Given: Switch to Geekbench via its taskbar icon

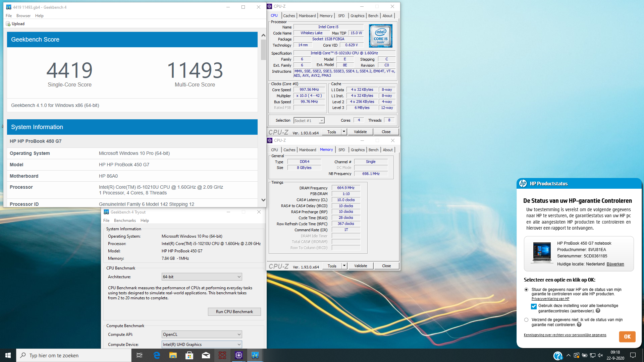Looking at the screenshot, I should pos(255,355).
